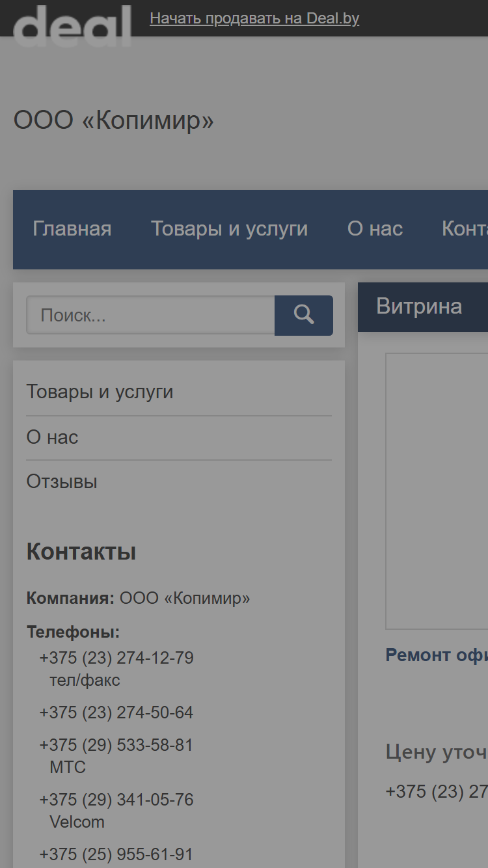Click the showcase product image placeholder
The image size is (488, 868).
pyautogui.click(x=437, y=491)
